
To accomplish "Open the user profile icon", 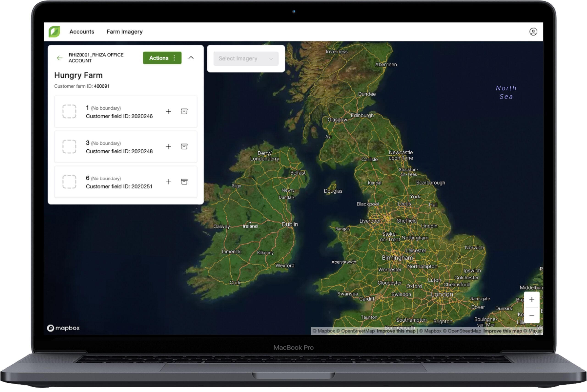I will pos(533,32).
